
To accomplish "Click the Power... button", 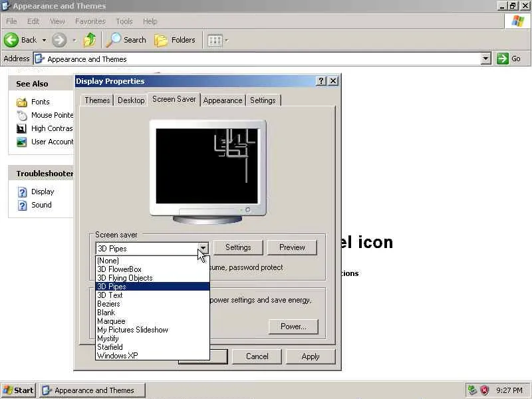I will pos(293,327).
